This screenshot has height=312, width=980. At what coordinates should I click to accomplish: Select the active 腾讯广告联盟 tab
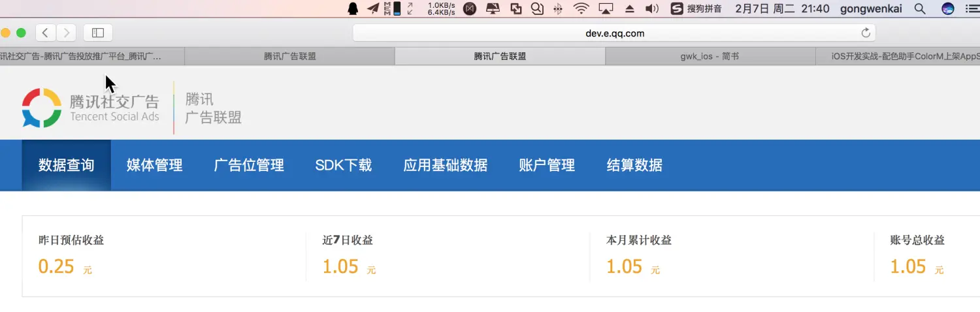[500, 57]
